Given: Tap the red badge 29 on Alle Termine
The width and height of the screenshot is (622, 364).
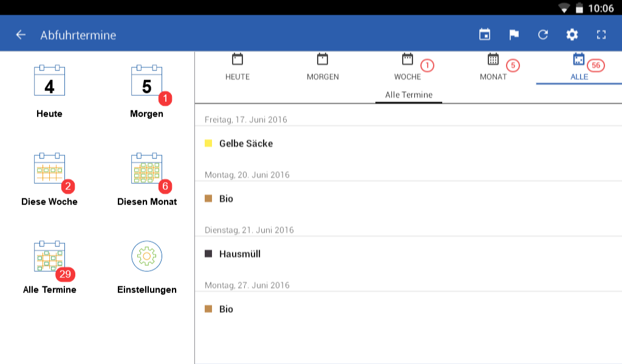Looking at the screenshot, I should coord(65,274).
